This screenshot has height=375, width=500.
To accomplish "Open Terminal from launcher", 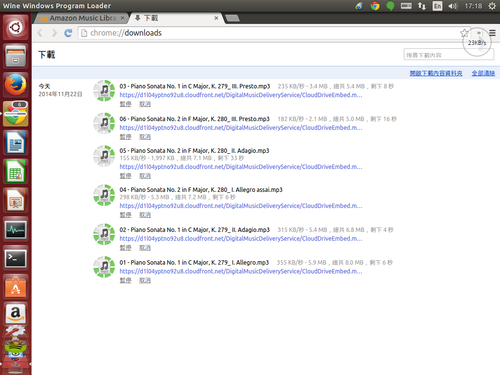I will point(15,258).
